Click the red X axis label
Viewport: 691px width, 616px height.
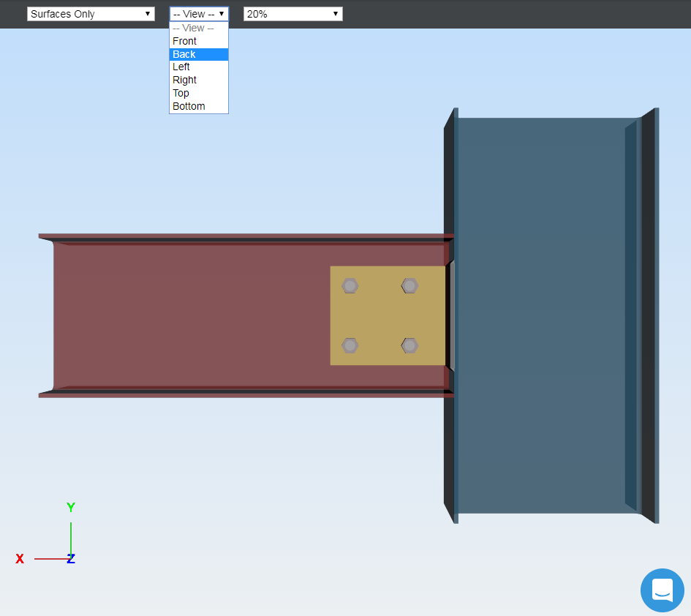[20, 559]
